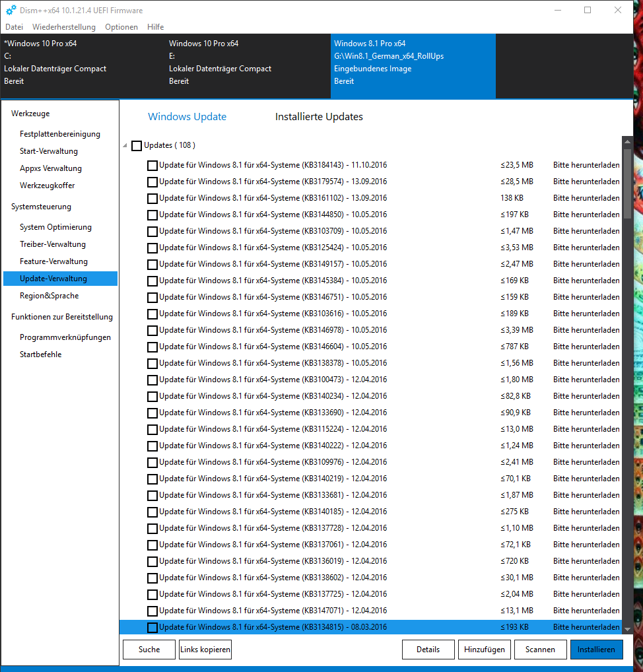Select the Windows 10 Pro x64 C: image

coord(83,66)
